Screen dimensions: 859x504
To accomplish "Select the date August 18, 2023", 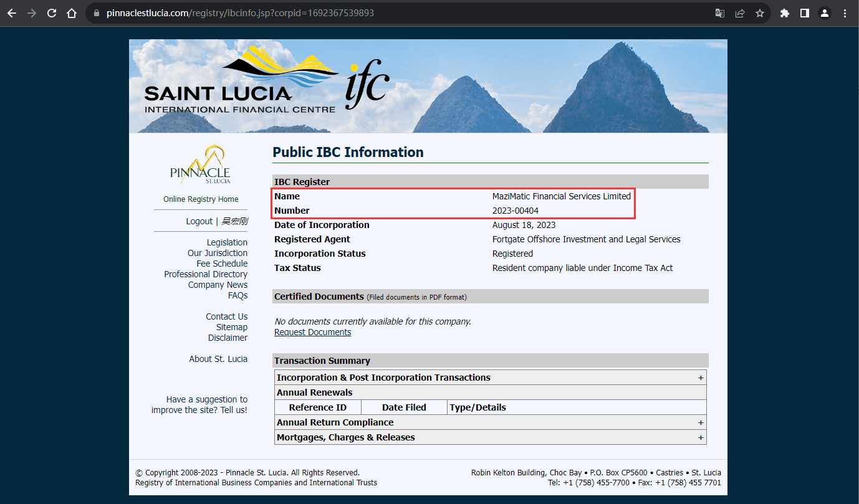I will [x=524, y=225].
